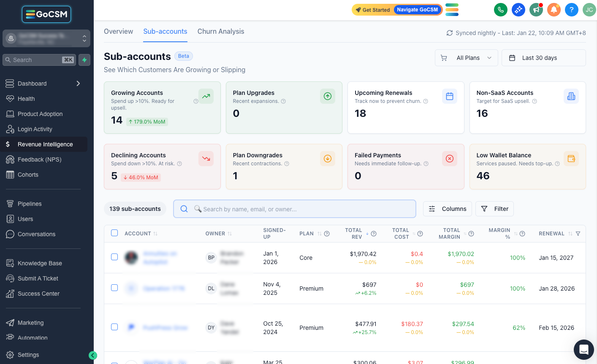
Task: Open the Last 30 days date dropdown
Action: 544,58
